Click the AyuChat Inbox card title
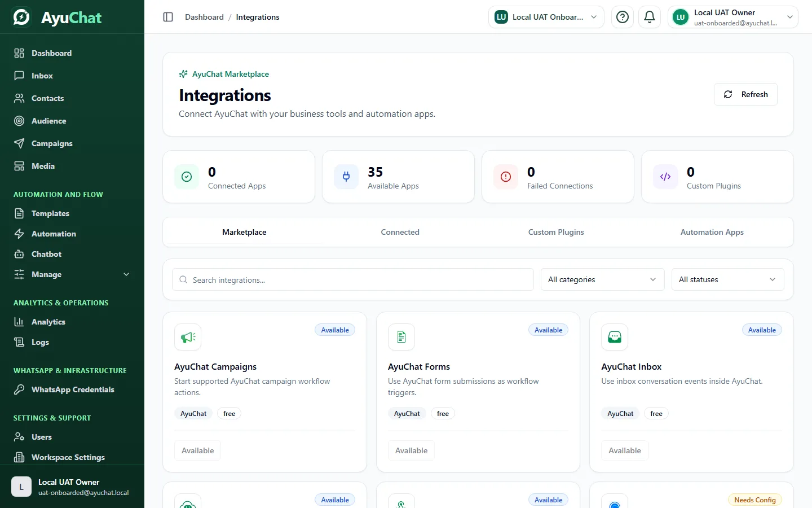This screenshot has width=812, height=508. [x=632, y=367]
